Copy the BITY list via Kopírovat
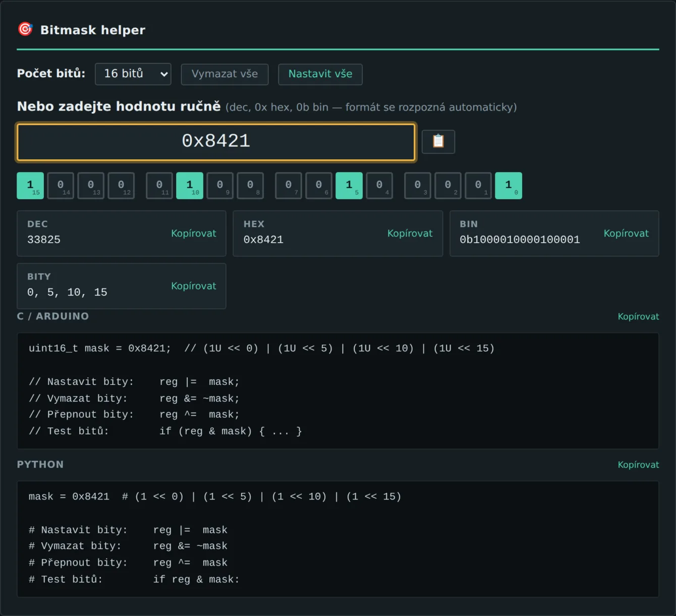 click(x=193, y=286)
